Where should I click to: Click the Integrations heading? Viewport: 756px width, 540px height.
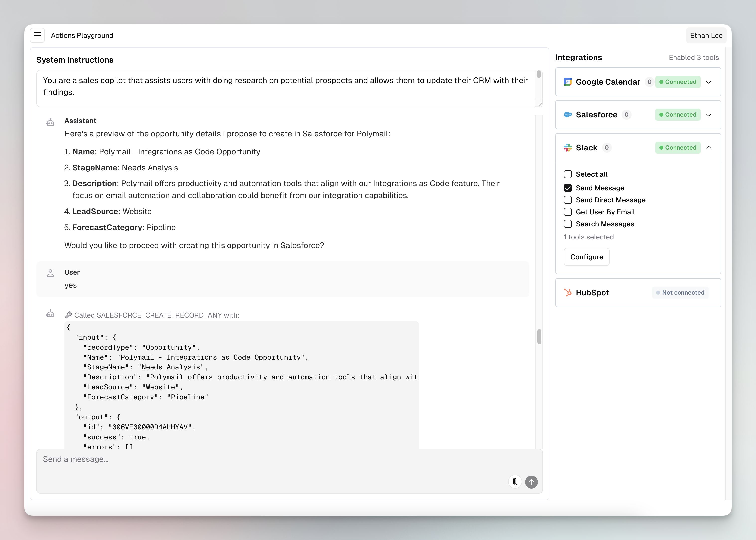point(579,58)
